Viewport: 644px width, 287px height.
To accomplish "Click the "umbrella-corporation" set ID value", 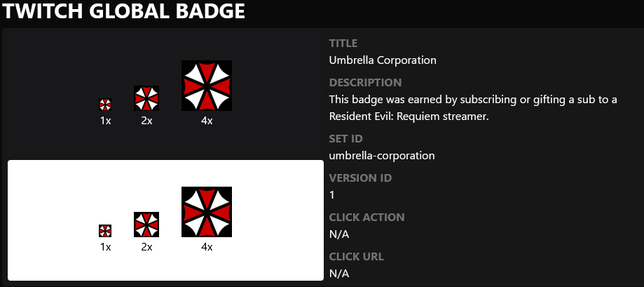I will click(382, 155).
